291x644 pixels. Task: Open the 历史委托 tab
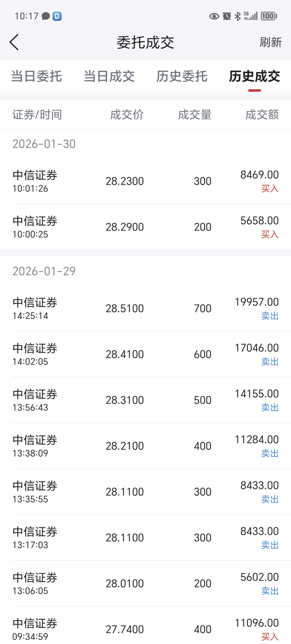[182, 76]
